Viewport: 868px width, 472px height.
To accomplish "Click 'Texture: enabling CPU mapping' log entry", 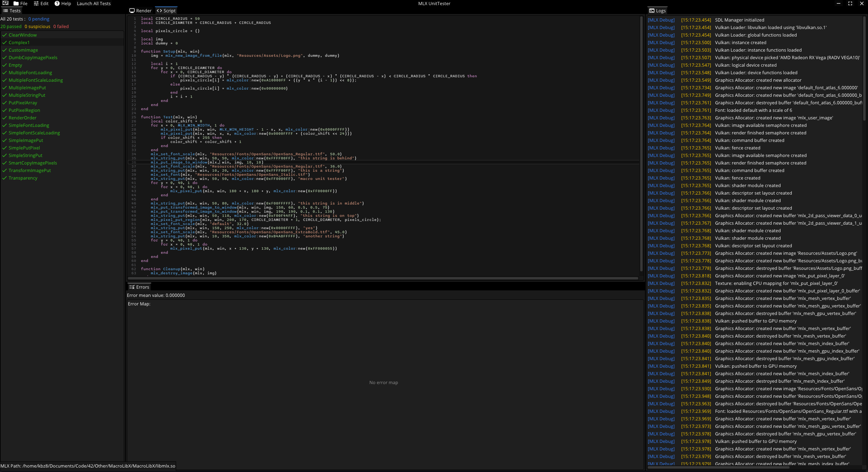I will coord(776,283).
